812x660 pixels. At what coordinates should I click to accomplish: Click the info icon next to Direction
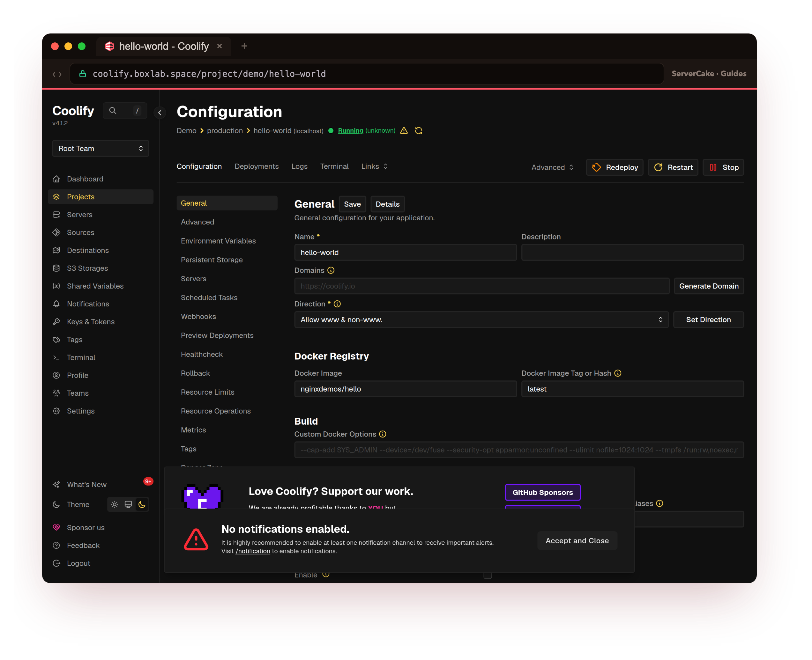(337, 304)
